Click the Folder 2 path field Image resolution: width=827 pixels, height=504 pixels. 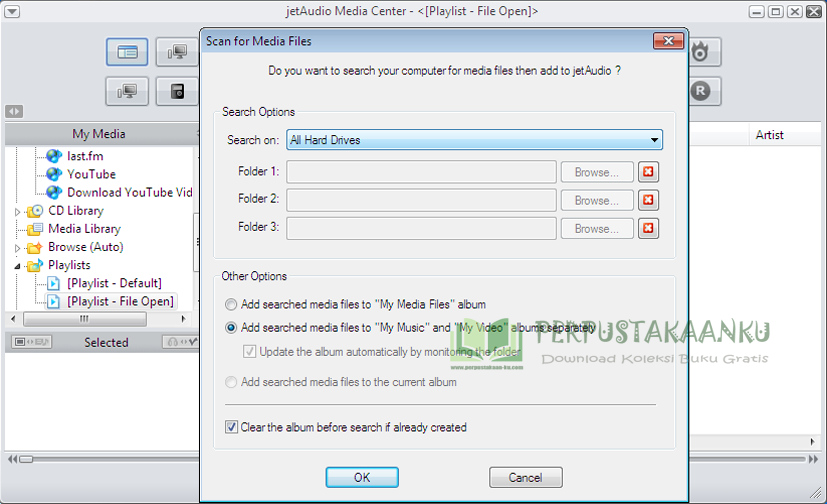click(x=421, y=200)
